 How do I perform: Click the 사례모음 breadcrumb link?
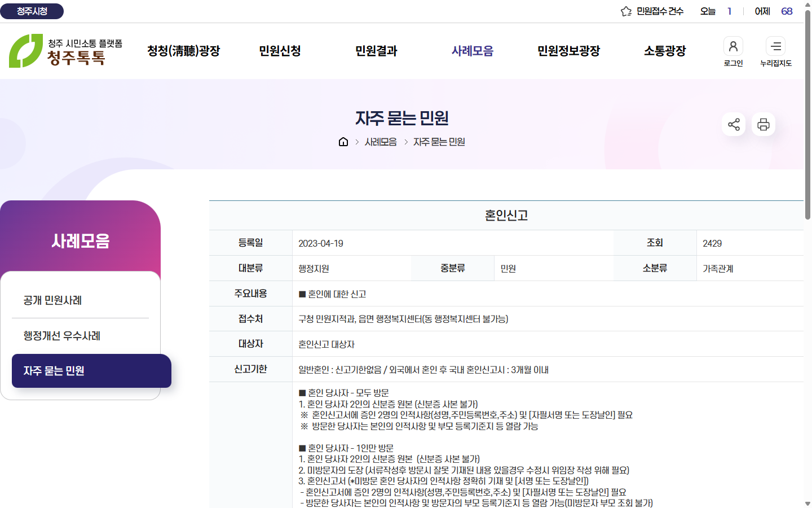(x=381, y=142)
